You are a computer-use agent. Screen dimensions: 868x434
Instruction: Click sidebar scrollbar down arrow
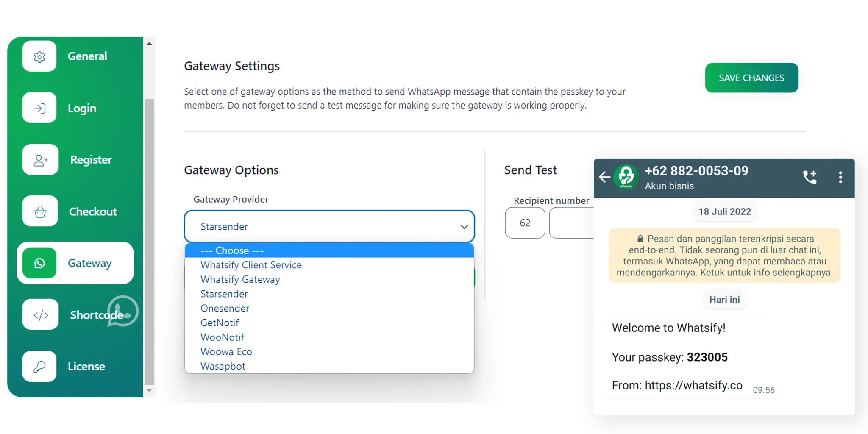[149, 390]
